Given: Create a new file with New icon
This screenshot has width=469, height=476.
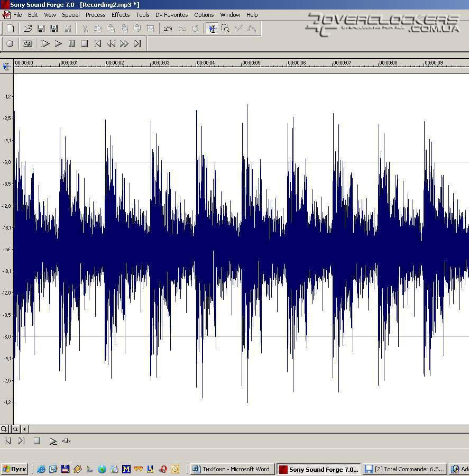Looking at the screenshot, I should point(10,29).
